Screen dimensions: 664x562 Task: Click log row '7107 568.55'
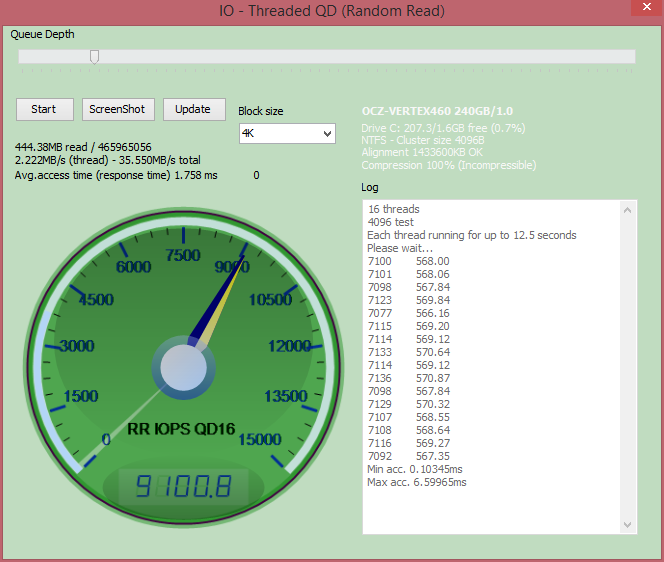point(408,418)
